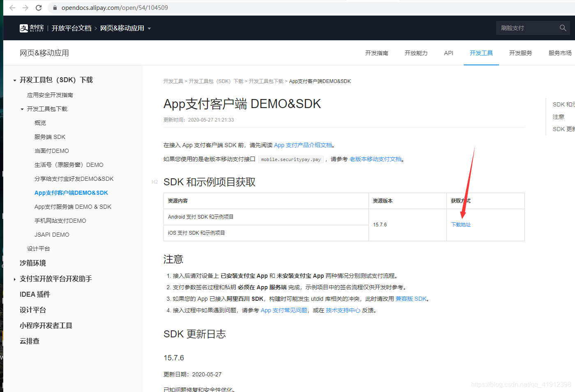The image size is (575, 392).
Task: Open 设计平台 under 开发工具包 section
Action: coord(39,249)
